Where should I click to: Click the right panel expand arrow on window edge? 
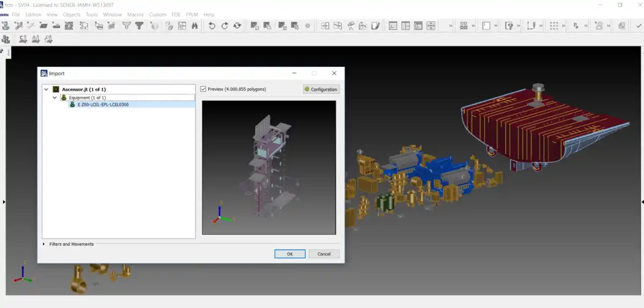click(x=641, y=202)
